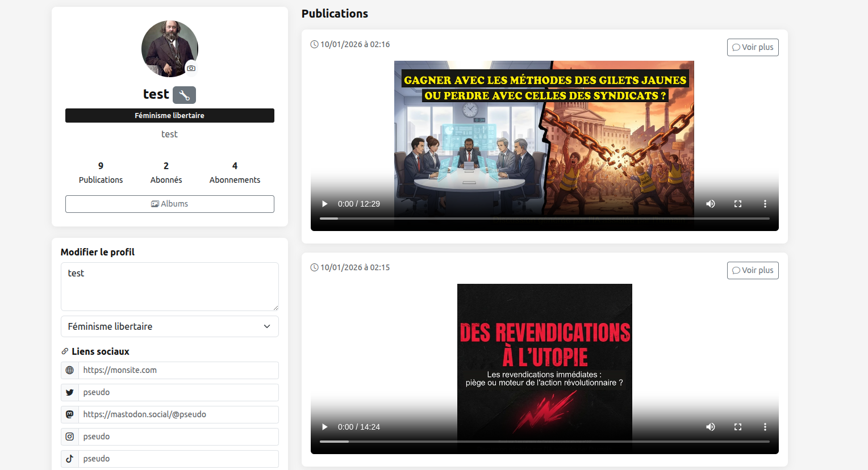868x470 pixels.
Task: Open three-dot menu on second video
Action: coord(765,427)
